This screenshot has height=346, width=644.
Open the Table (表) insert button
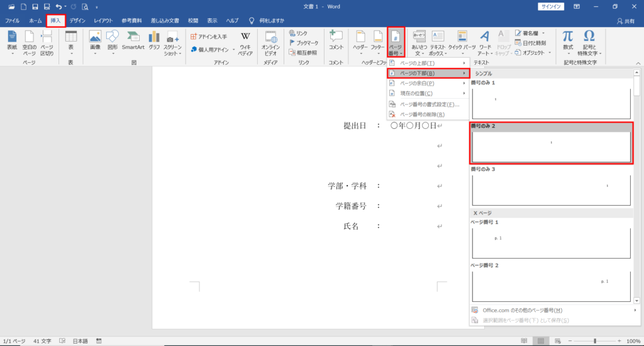[70, 43]
